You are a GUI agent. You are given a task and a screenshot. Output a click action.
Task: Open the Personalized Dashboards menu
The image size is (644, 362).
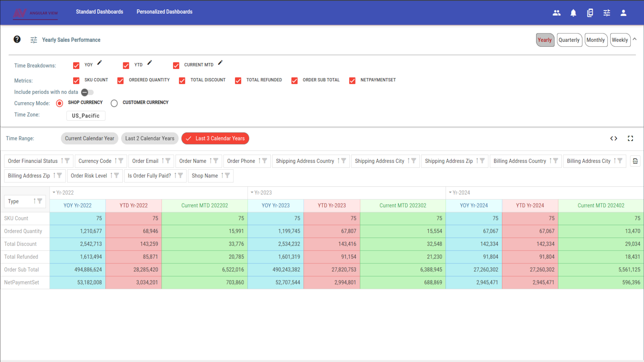pos(164,12)
